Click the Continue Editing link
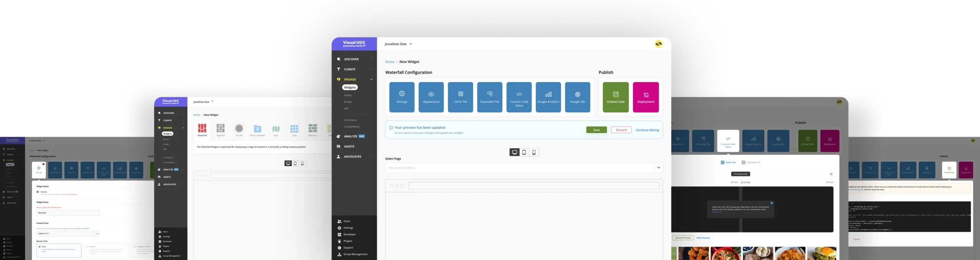The width and height of the screenshot is (980, 260). click(647, 130)
